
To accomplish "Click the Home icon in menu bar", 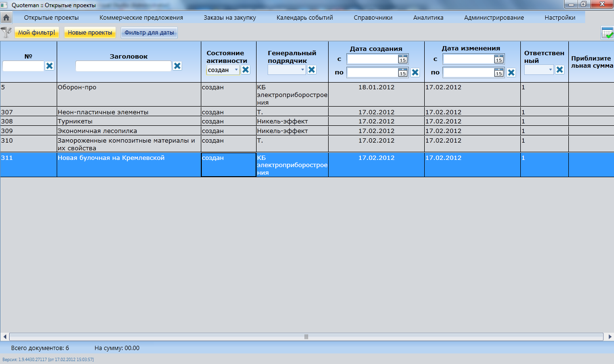I will click(x=6, y=18).
